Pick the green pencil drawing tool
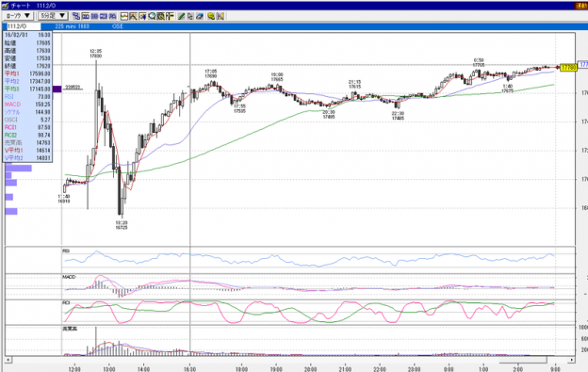The width and height of the screenshot is (588, 372). click(x=181, y=16)
